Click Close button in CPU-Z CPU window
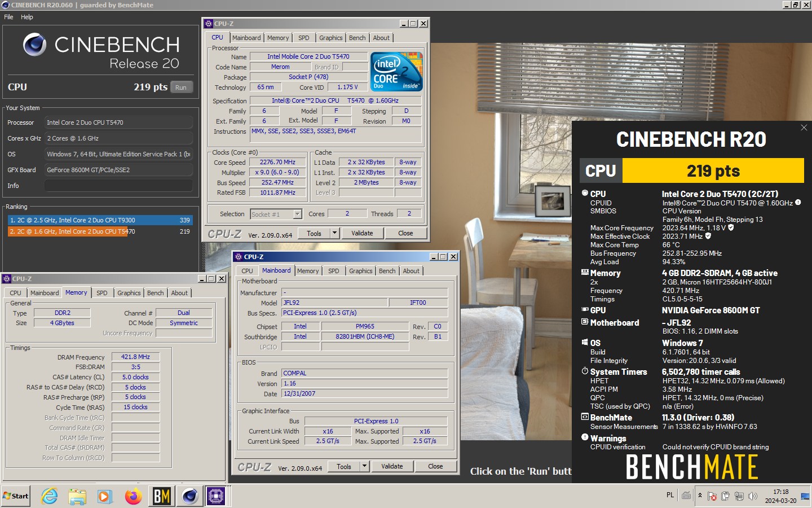812x508 pixels. (x=405, y=233)
